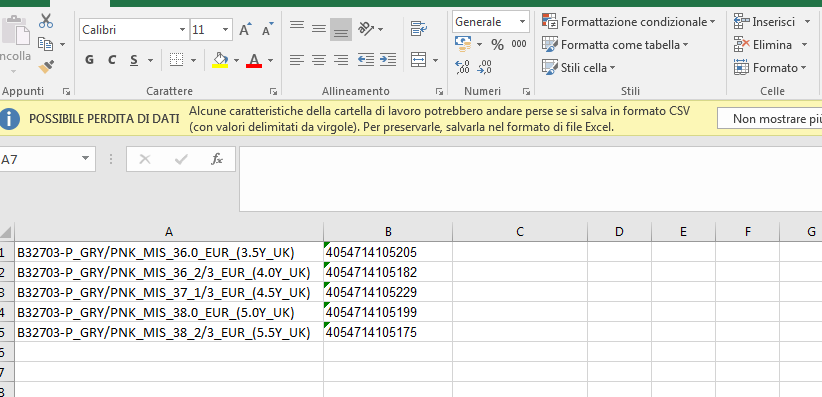Toggle italic with C button
The width and height of the screenshot is (822, 397).
pyautogui.click(x=112, y=60)
